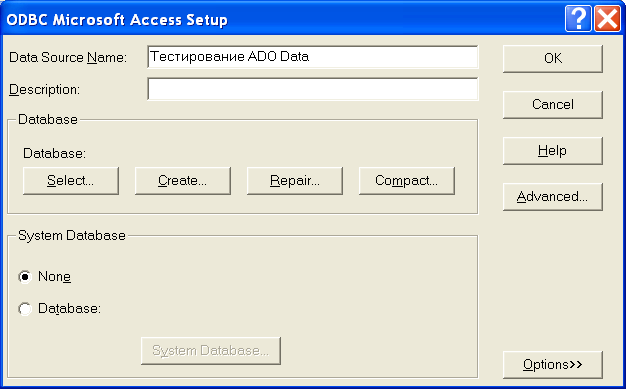Confirm the setup with the OK button

(x=553, y=59)
